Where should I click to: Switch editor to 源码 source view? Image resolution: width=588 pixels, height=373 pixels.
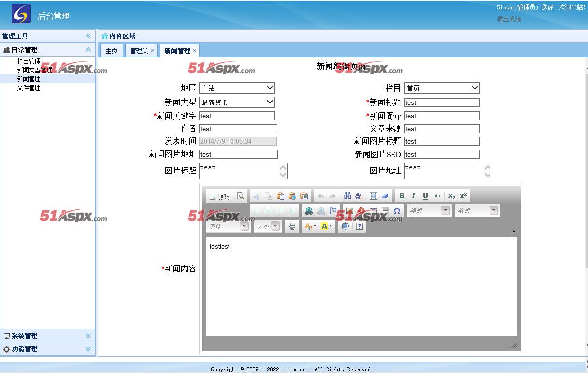click(219, 196)
